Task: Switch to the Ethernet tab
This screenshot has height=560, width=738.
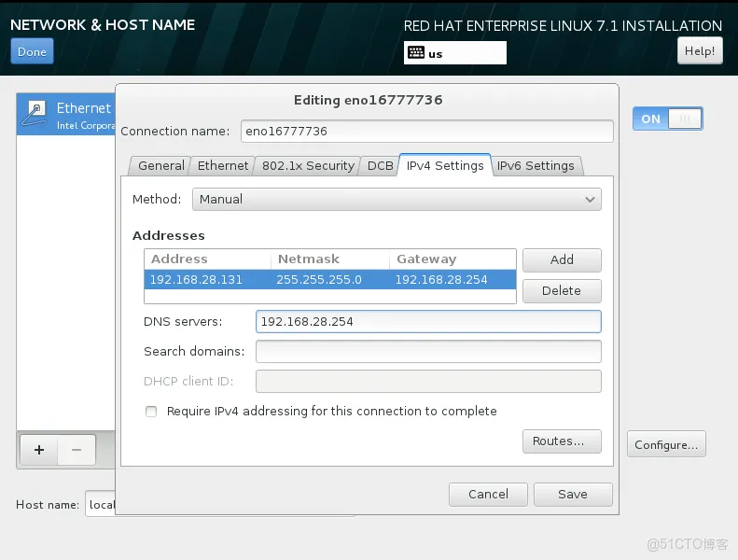Action: point(223,166)
